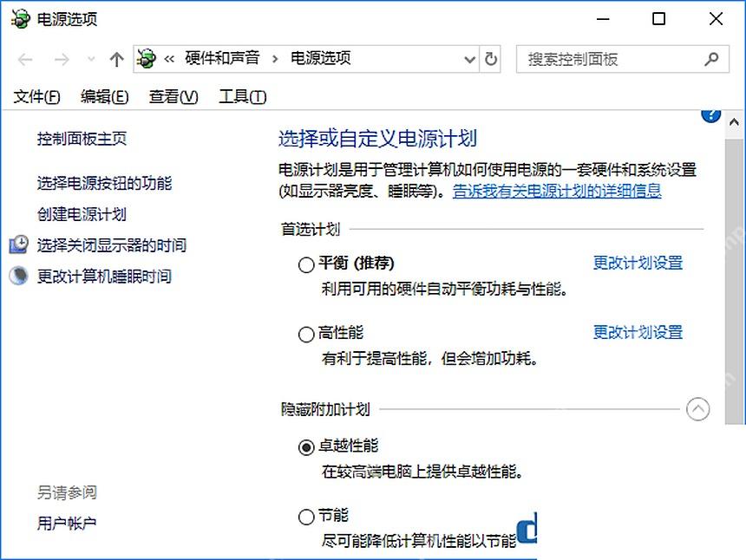The width and height of the screenshot is (746, 560).
Task: Click the display timer icon in sidebar
Action: pyautogui.click(x=19, y=244)
